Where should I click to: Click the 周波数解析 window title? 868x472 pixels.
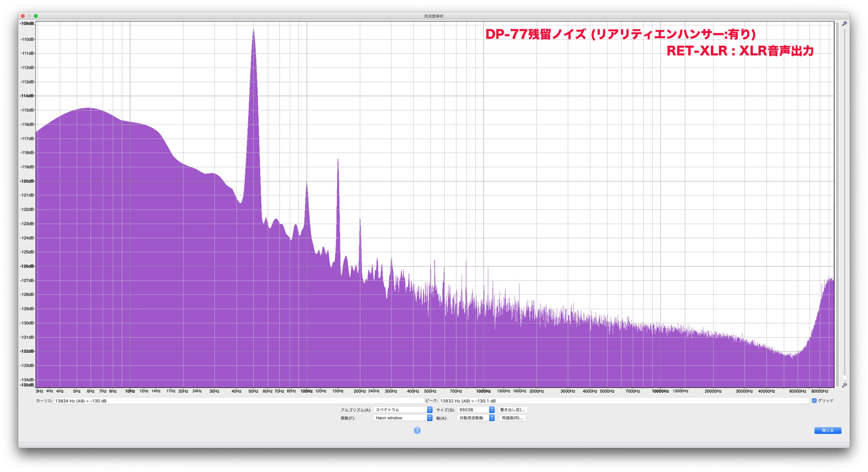(434, 16)
